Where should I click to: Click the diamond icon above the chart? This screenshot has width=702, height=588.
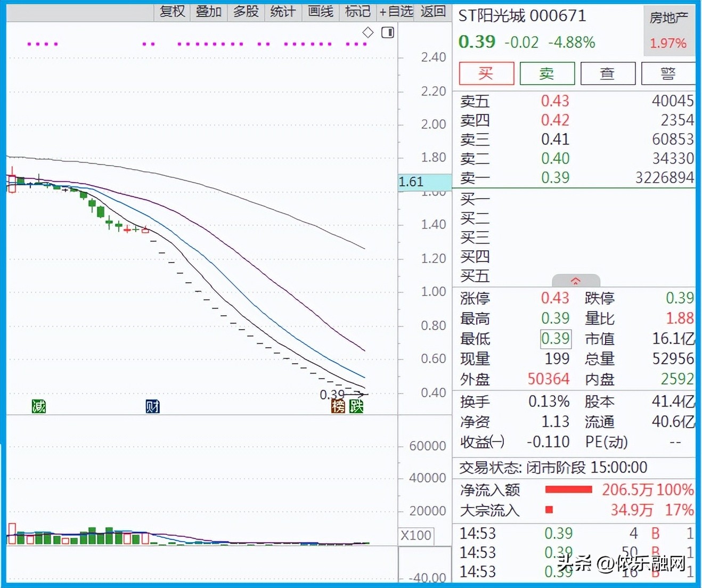pos(368,32)
